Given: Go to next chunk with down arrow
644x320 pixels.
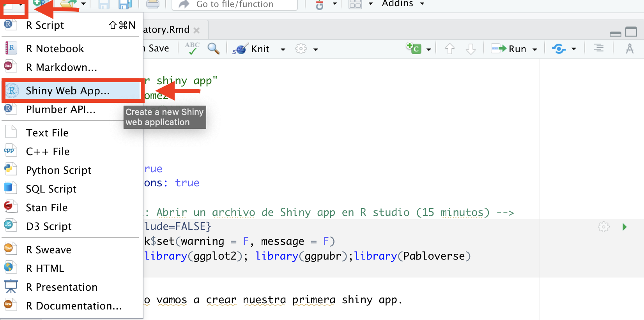Looking at the screenshot, I should [x=471, y=49].
